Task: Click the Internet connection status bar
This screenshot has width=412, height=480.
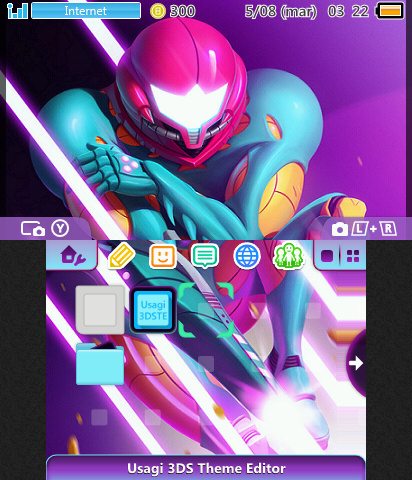Action: [86, 11]
